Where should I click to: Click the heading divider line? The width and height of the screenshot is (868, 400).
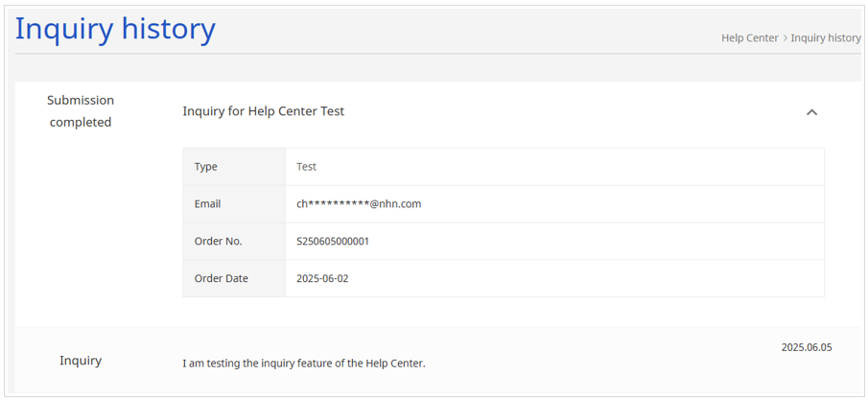(438, 53)
